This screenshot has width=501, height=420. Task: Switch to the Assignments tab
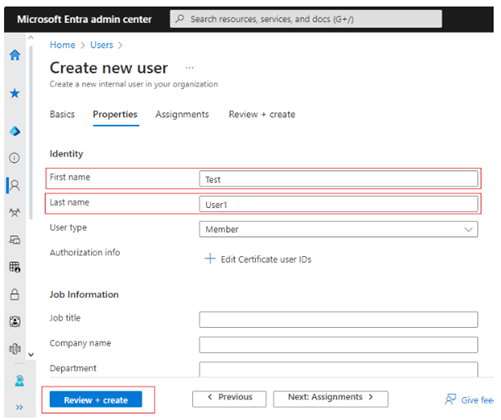click(182, 114)
